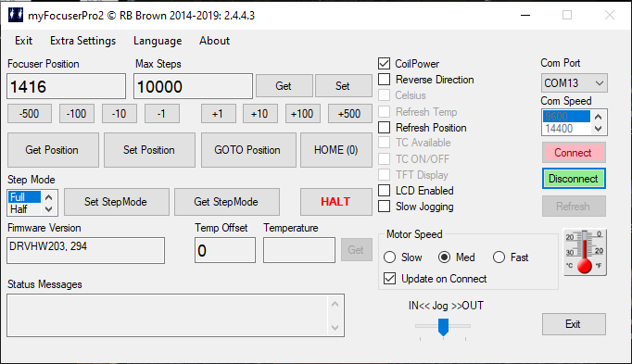Open the Language menu
The width and height of the screenshot is (632, 364).
click(158, 41)
